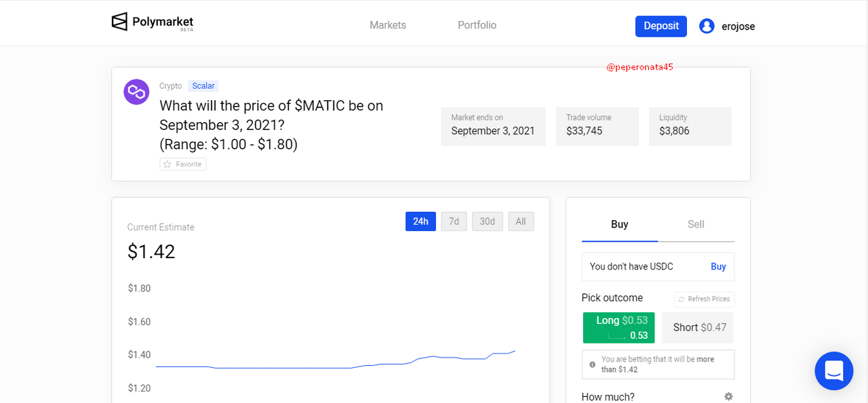Select the Long $0.53 outcome

[x=618, y=328]
